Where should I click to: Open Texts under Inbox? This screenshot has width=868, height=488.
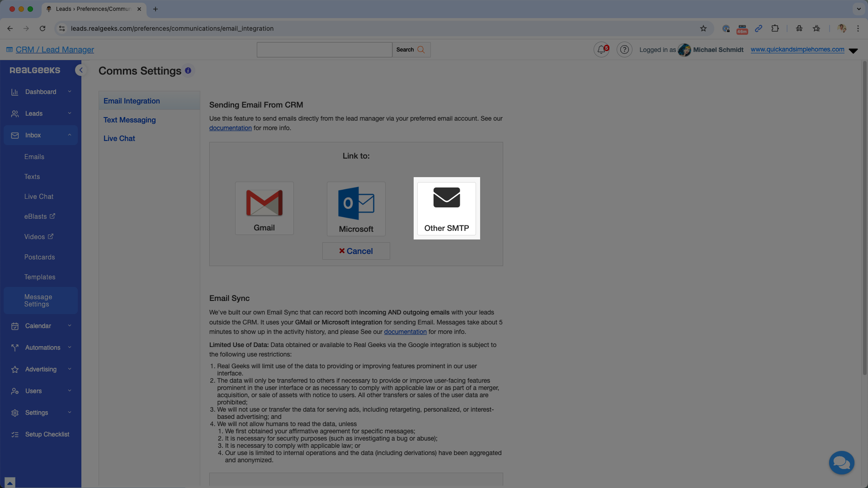32,177
